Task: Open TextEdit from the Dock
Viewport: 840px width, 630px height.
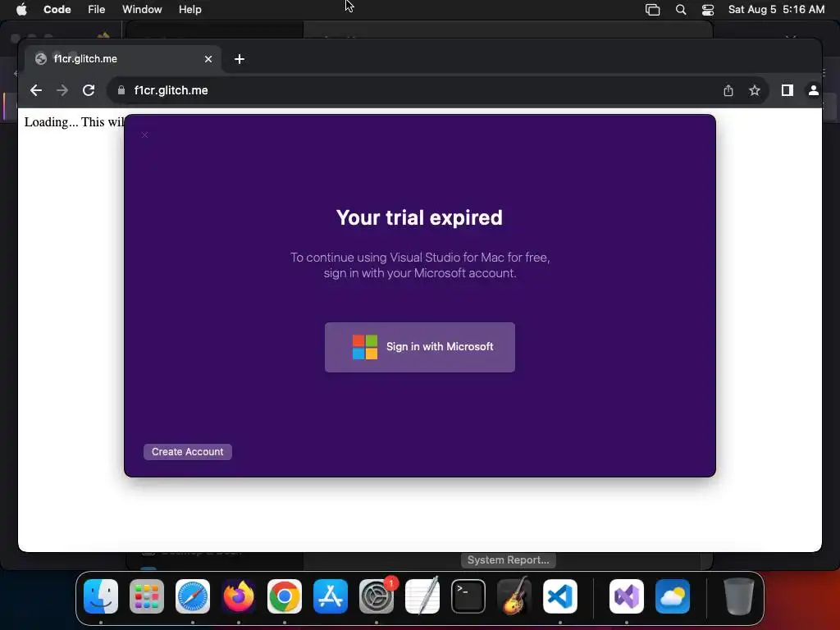Action: 422,596
